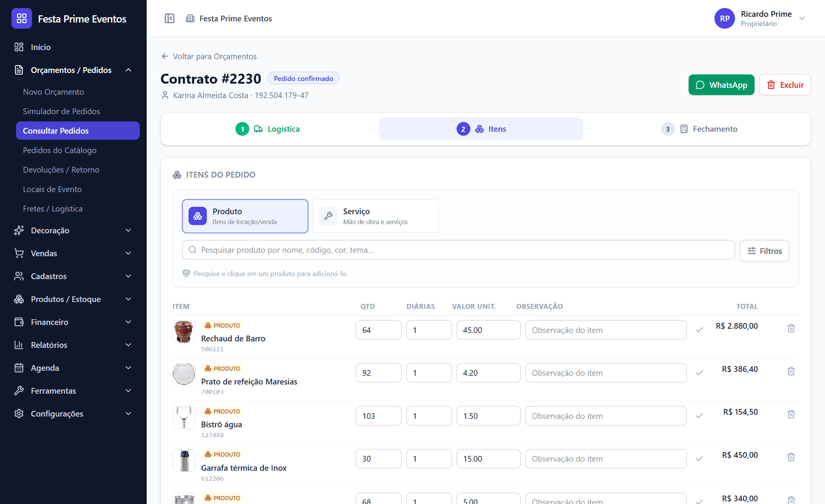Click the back arrow before Voltar para Orçamentos

[165, 56]
